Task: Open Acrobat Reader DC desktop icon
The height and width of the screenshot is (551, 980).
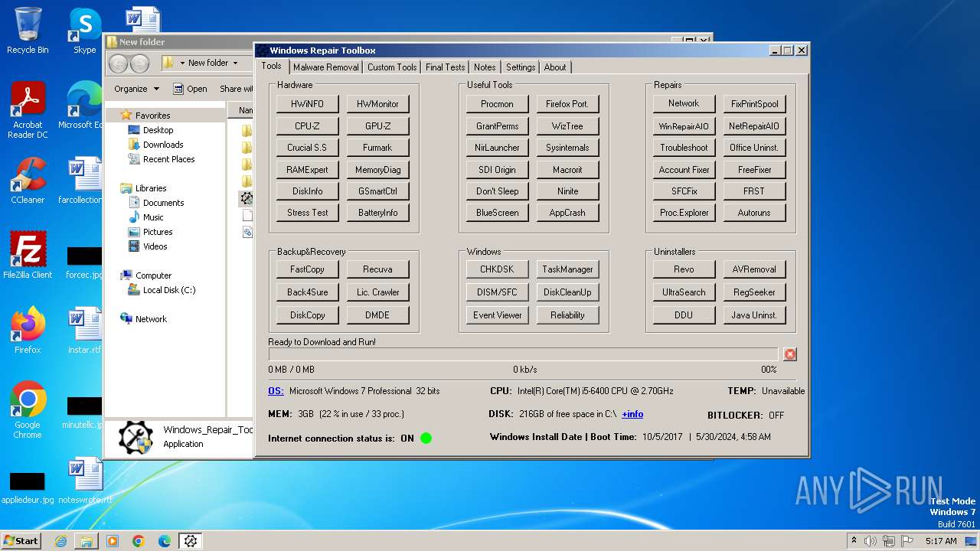Action: click(28, 111)
